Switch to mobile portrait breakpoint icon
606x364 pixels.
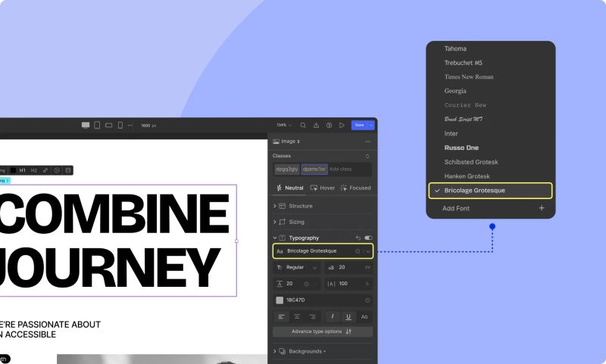(x=120, y=125)
